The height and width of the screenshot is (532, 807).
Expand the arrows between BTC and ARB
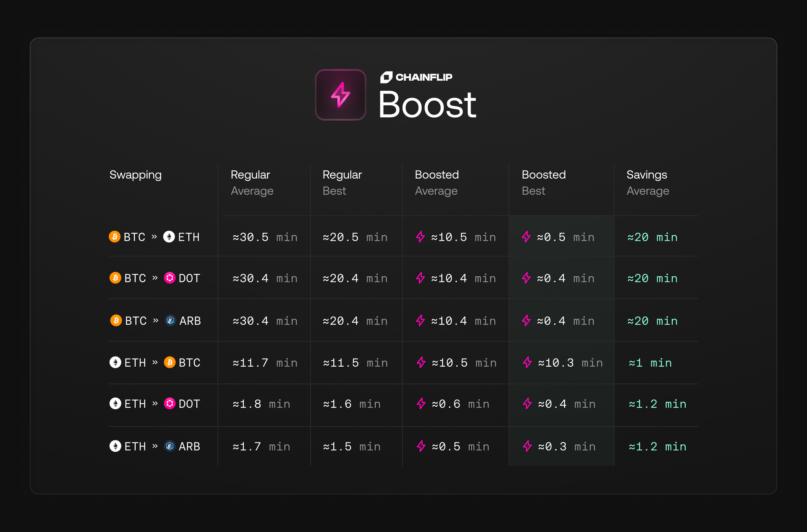coord(155,321)
